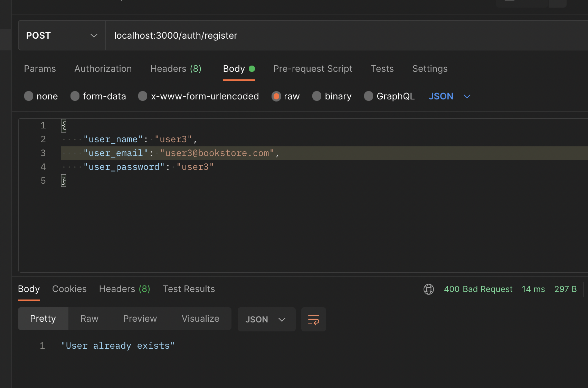The width and height of the screenshot is (588, 388).
Task: Open the response JSON format dropdown
Action: 266,319
